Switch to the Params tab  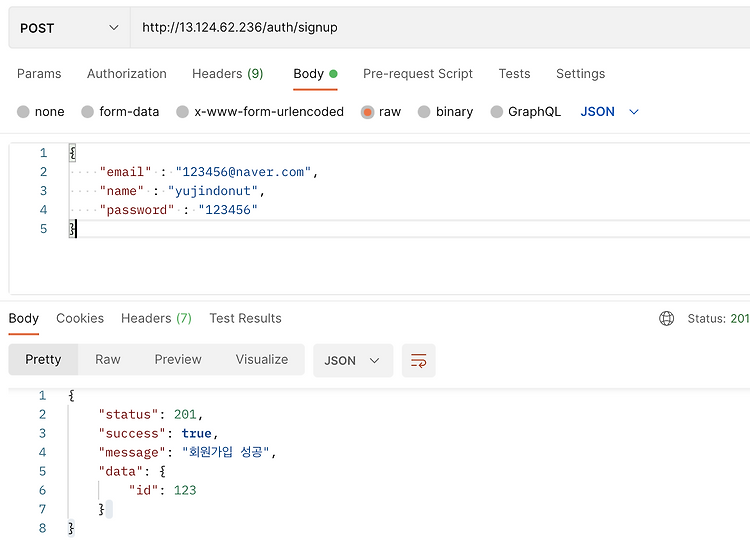click(39, 74)
